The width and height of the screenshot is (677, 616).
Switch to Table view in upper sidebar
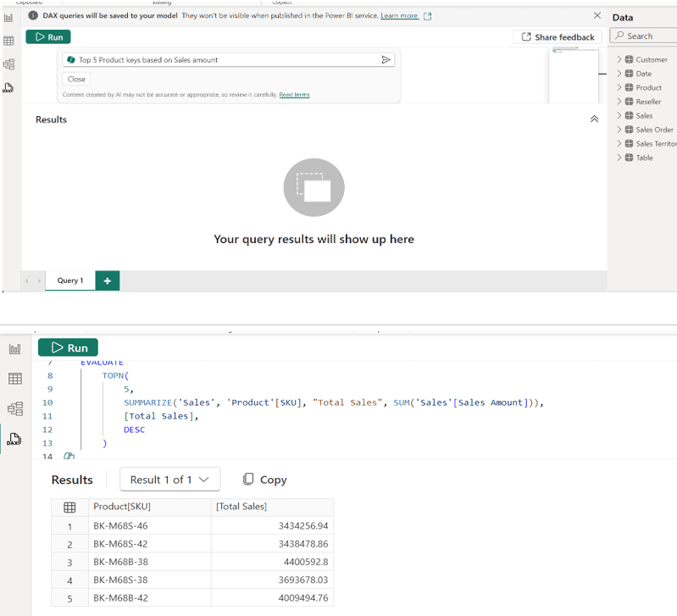[8, 41]
